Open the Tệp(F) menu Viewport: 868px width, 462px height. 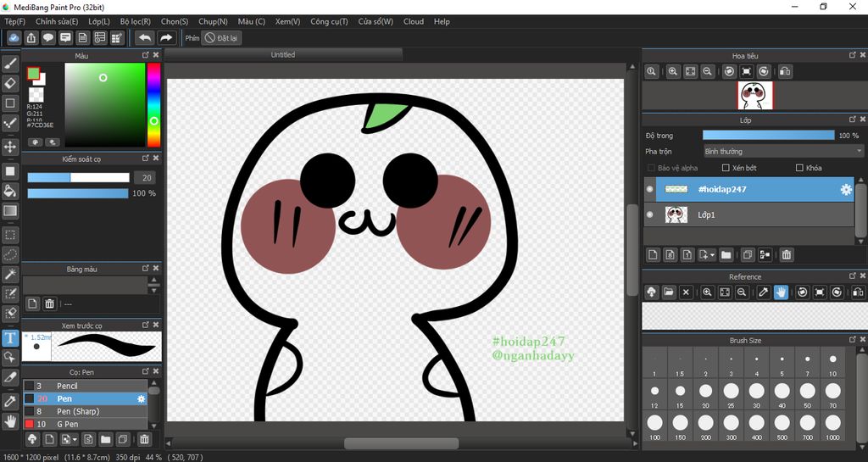click(15, 21)
